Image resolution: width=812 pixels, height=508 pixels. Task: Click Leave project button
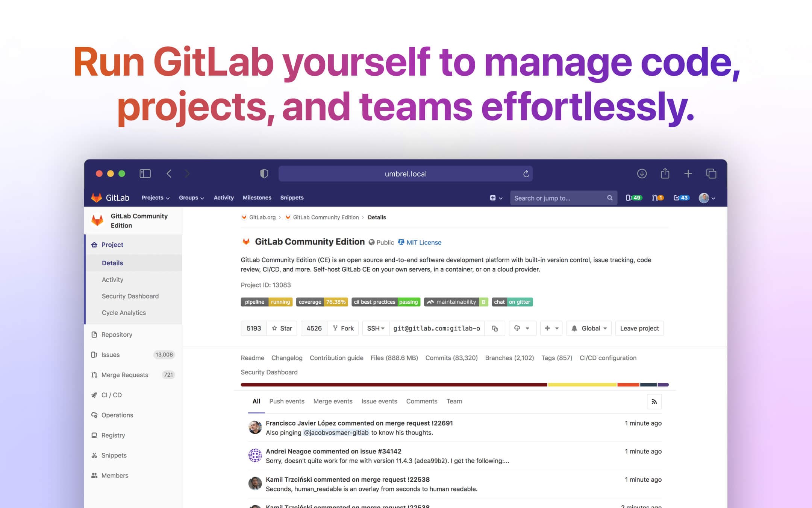point(639,328)
